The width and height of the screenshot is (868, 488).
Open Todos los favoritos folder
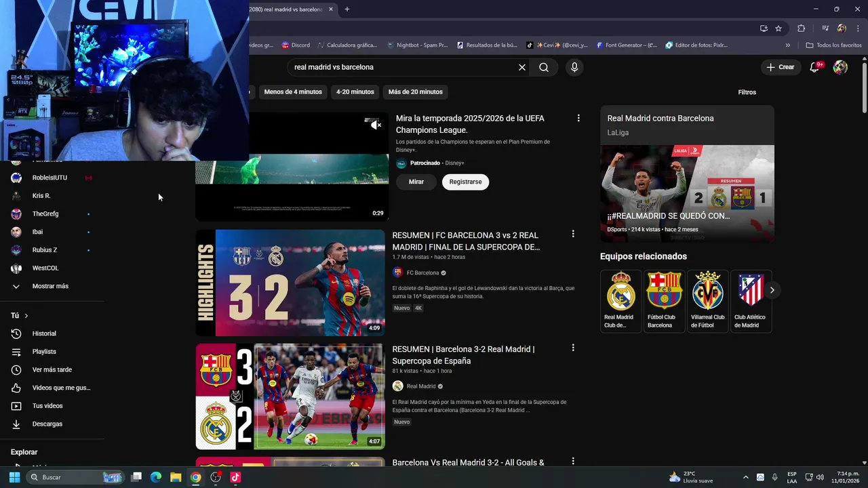(x=834, y=45)
